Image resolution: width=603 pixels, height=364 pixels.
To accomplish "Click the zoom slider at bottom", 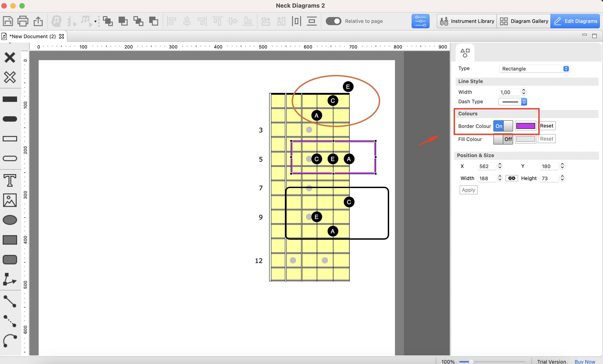I will pyautogui.click(x=492, y=362).
